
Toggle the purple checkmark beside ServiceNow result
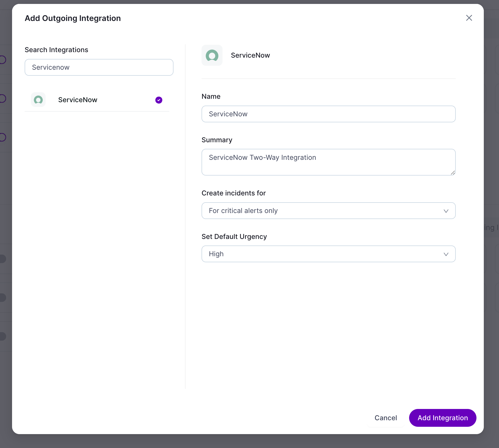(x=159, y=100)
